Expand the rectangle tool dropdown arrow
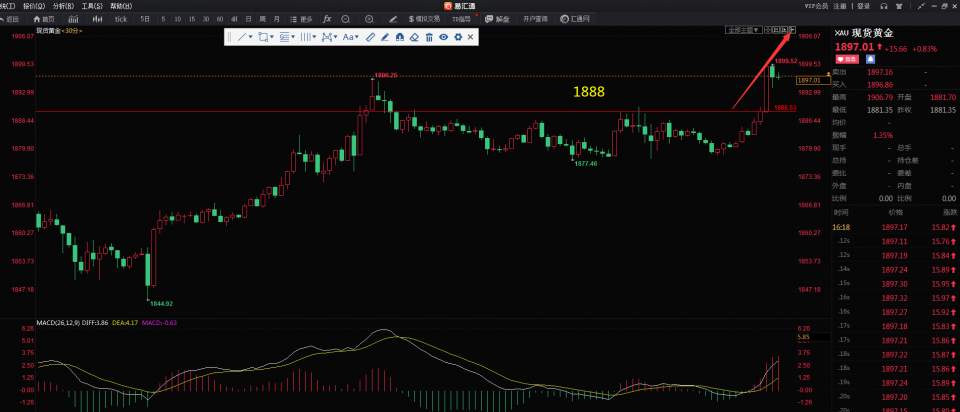This screenshot has width=960, height=412. tap(272, 37)
